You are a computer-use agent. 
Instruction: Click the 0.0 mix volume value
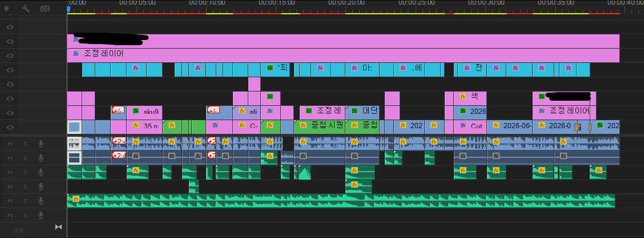[18, 230]
